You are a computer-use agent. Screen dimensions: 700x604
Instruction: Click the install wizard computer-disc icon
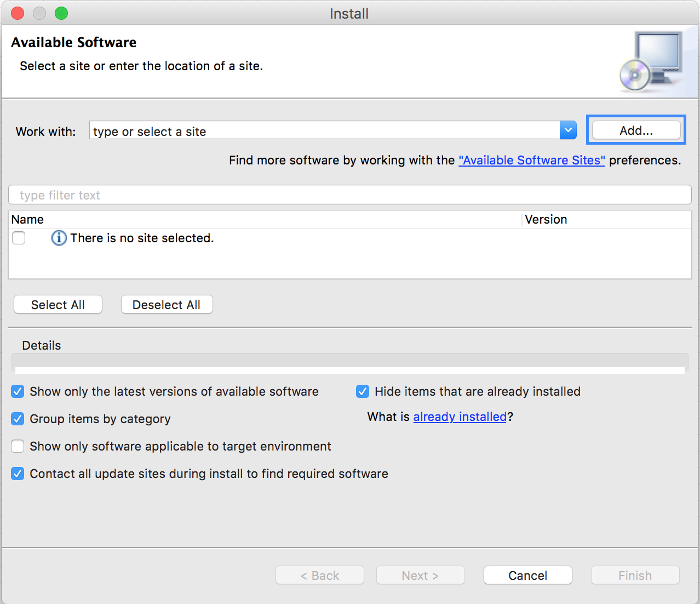pos(652,61)
